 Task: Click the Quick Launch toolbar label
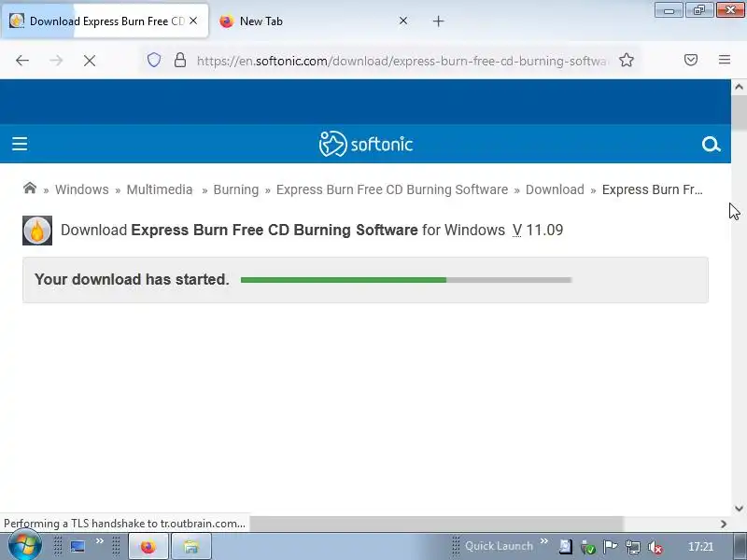[x=499, y=546]
